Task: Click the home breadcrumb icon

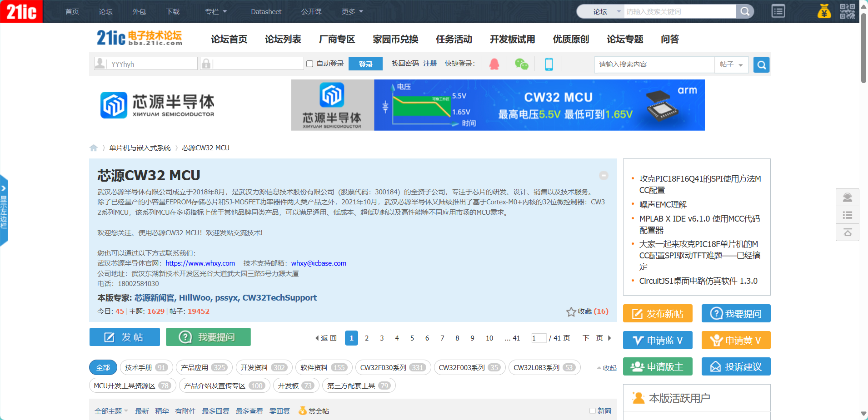Action: 94,148
